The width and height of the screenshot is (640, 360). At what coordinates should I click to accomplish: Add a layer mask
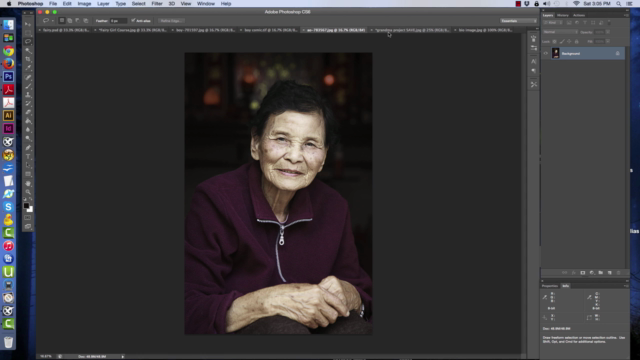pyautogui.click(x=582, y=273)
